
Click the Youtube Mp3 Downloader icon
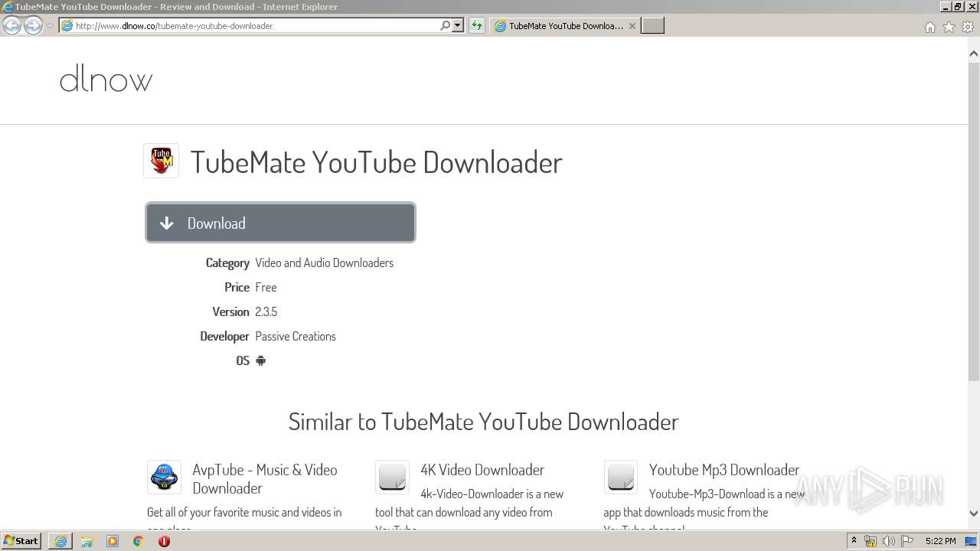[x=620, y=478]
